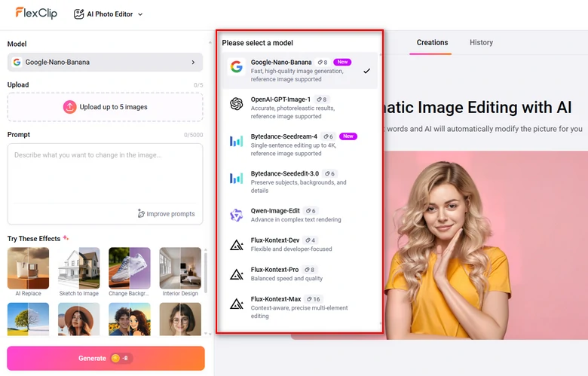Viewport: 588px width, 376px height.
Task: Open the AI Photo Editor dropdown chevron
Action: tap(140, 14)
